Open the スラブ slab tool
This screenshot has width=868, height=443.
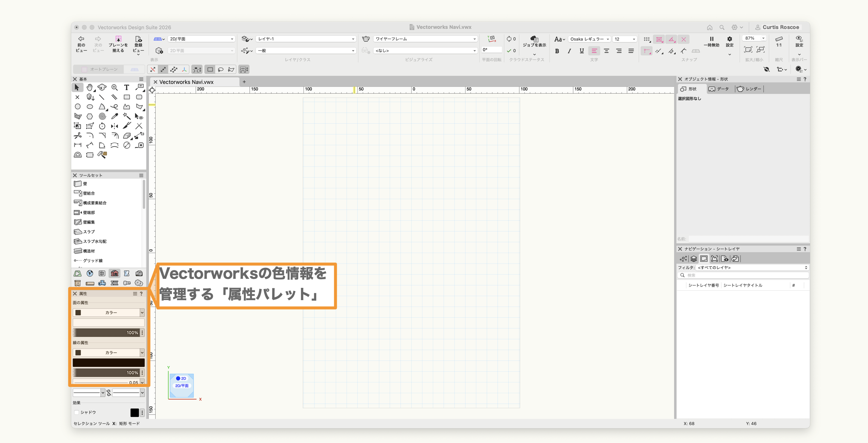click(x=88, y=232)
